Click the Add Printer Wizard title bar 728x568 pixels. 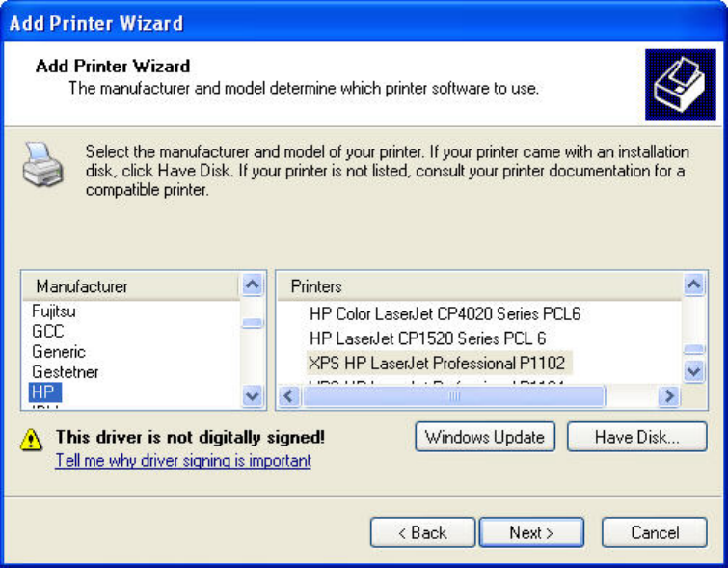[364, 22]
